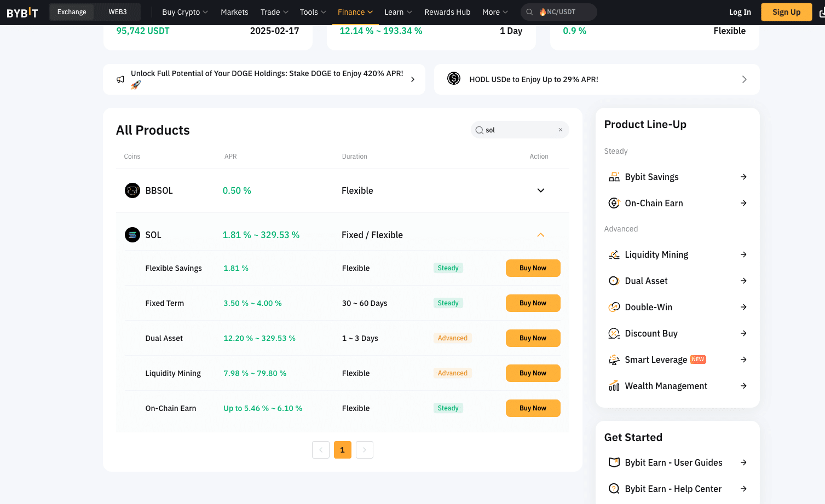Open the Finance dropdown menu

[x=355, y=12]
